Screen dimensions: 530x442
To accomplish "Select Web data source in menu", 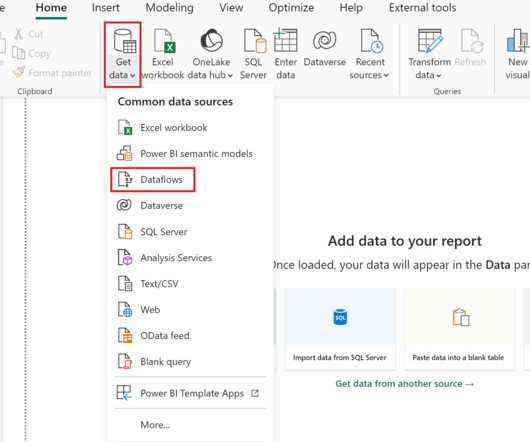I will 190,310.
